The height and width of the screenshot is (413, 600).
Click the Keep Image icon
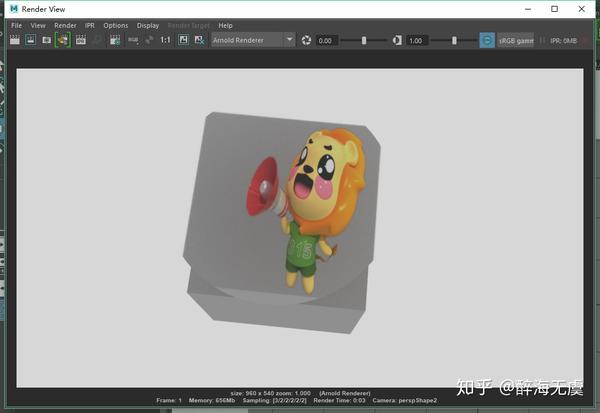click(183, 40)
